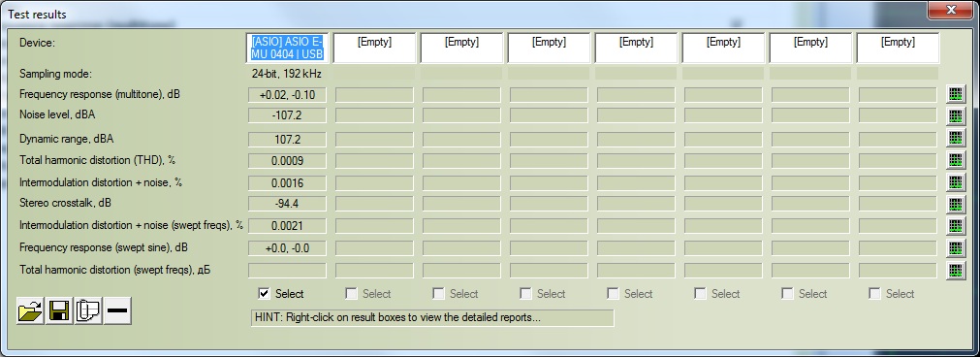Click the 107.2 dynamic range result box

[x=287, y=139]
